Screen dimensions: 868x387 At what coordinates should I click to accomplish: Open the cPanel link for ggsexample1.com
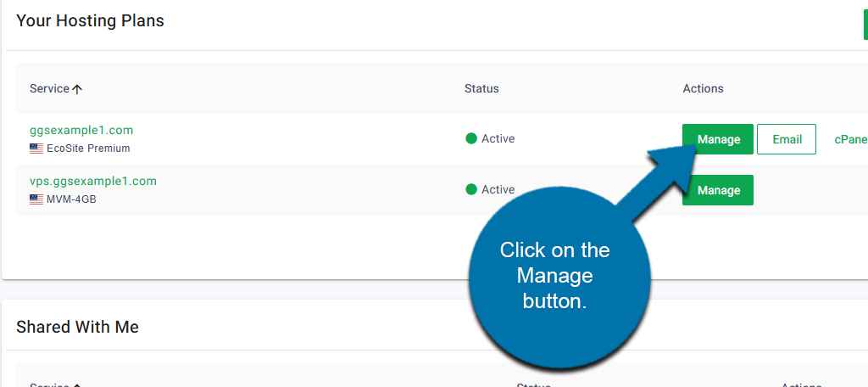coord(850,139)
